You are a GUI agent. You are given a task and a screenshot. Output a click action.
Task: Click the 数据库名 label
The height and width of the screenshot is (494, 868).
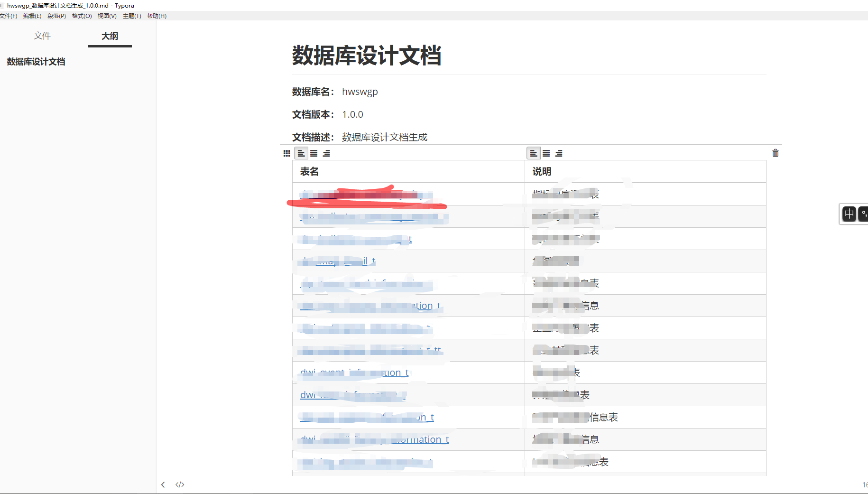(x=313, y=92)
